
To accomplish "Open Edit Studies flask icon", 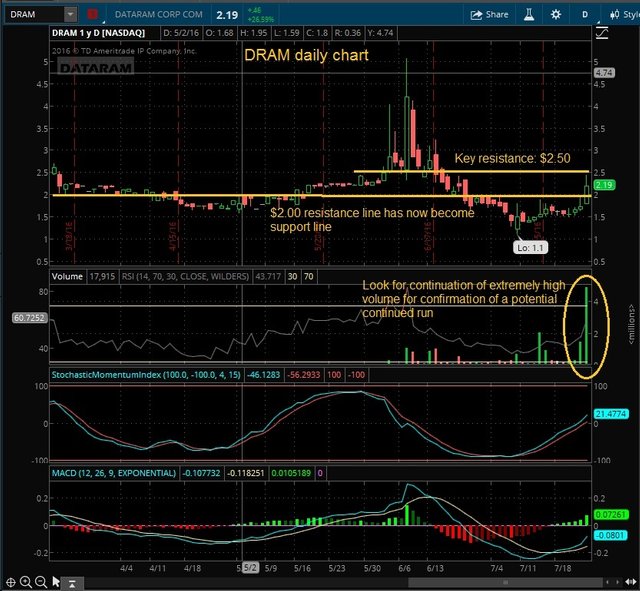I will tap(529, 15).
